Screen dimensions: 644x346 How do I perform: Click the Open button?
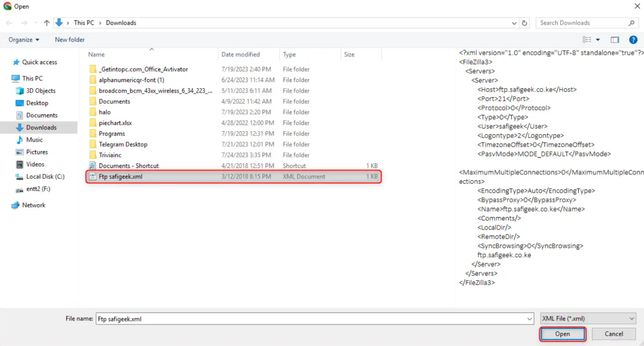click(562, 334)
